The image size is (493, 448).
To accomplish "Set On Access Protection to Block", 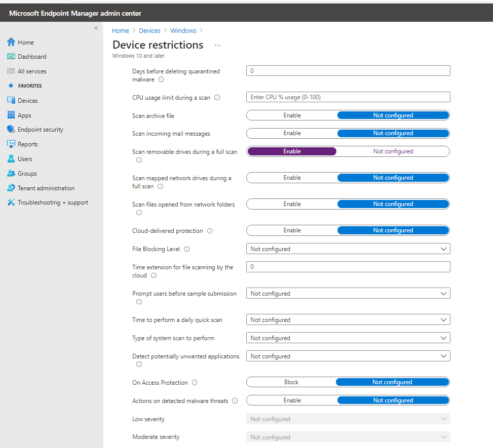I will pyautogui.click(x=291, y=382).
